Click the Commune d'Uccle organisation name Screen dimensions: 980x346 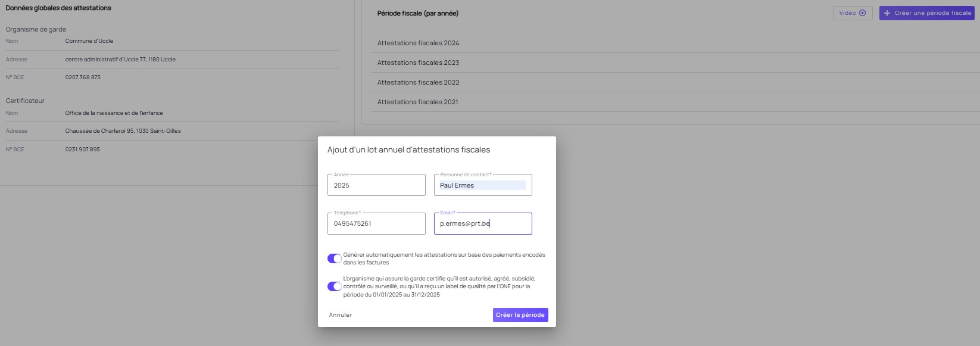[89, 41]
